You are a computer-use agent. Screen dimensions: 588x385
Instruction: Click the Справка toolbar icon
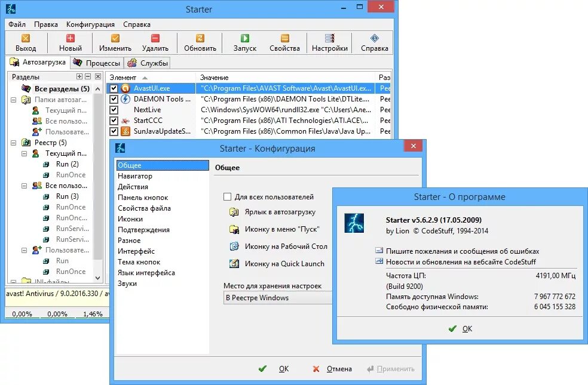click(x=374, y=38)
